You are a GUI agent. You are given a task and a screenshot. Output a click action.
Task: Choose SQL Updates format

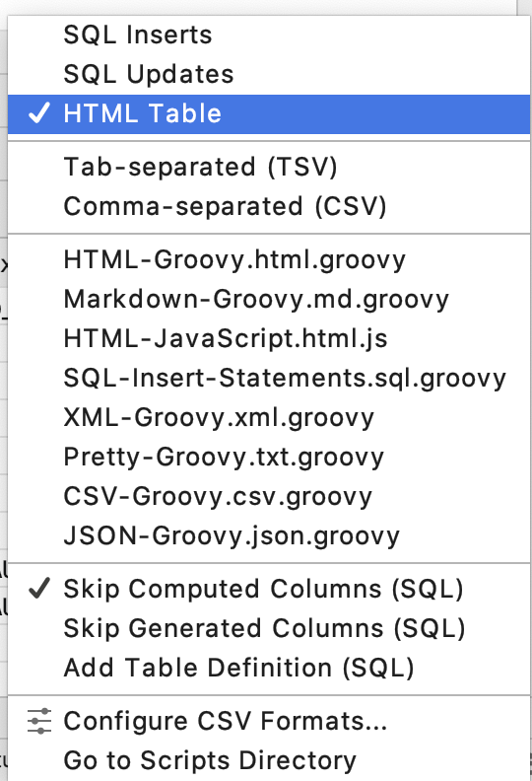point(269,74)
